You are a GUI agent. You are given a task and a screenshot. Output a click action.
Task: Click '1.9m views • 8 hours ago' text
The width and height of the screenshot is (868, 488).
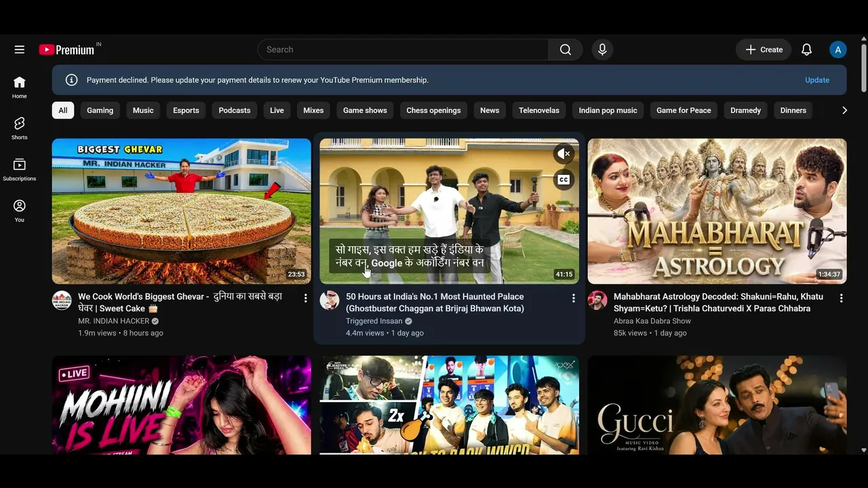[x=121, y=333]
